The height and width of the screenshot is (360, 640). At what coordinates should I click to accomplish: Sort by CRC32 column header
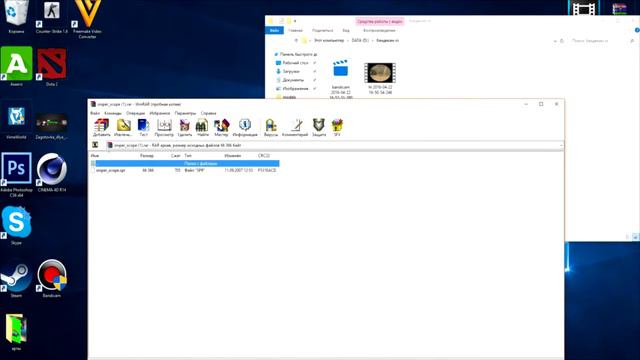pos(264,156)
